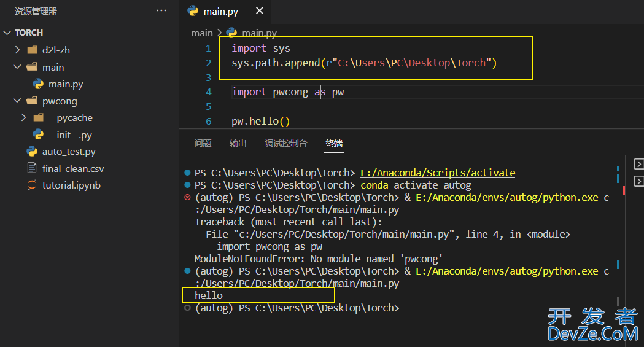The image size is (644, 347).
Task: Click the 资源管理器 panel title
Action: [x=36, y=11]
